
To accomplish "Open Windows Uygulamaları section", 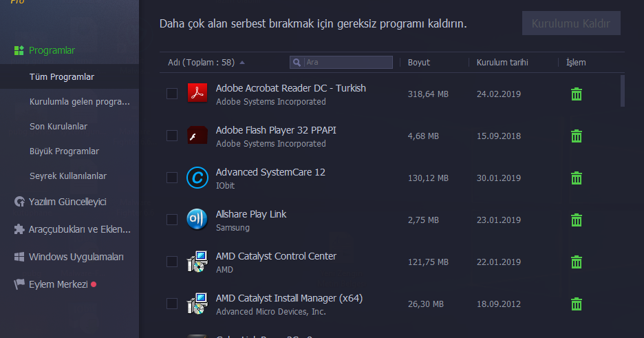I will click(76, 257).
